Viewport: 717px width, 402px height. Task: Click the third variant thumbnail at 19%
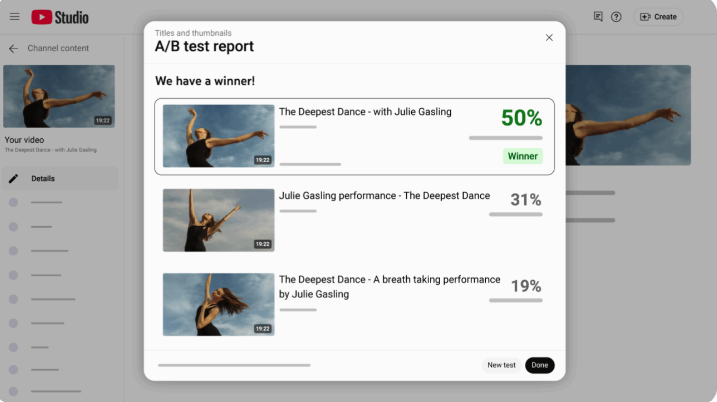click(218, 304)
